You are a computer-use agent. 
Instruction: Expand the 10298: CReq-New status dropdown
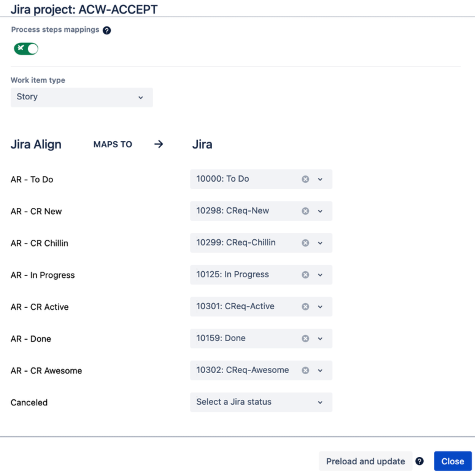pyautogui.click(x=320, y=211)
